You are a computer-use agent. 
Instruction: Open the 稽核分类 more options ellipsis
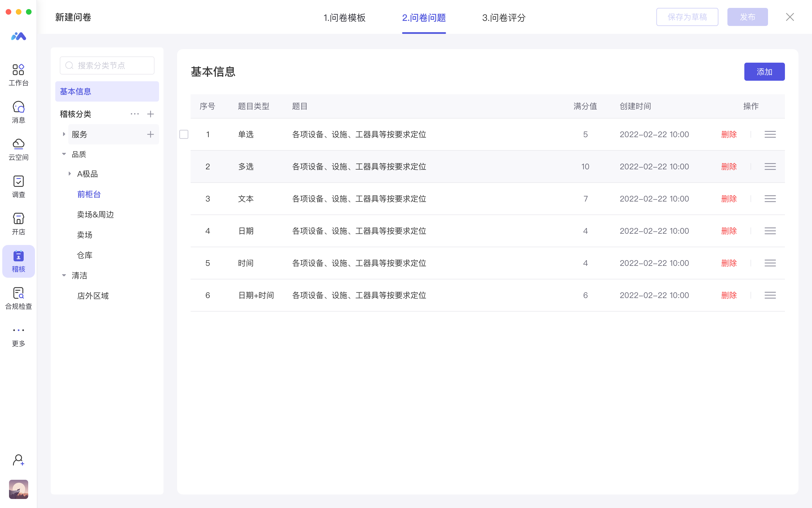(134, 114)
